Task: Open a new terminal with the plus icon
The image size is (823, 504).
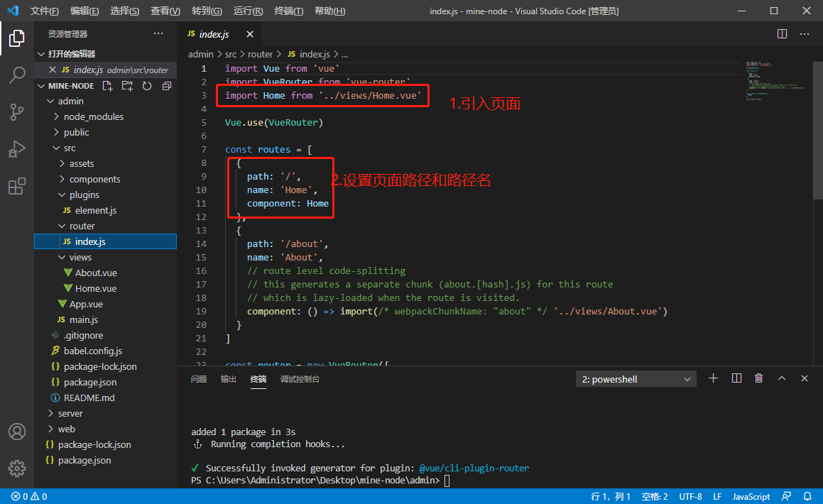Action: [713, 378]
